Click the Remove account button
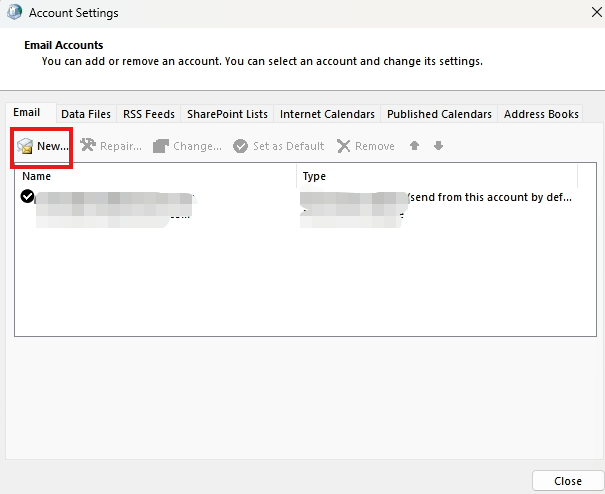This screenshot has height=494, width=605. pyautogui.click(x=366, y=146)
